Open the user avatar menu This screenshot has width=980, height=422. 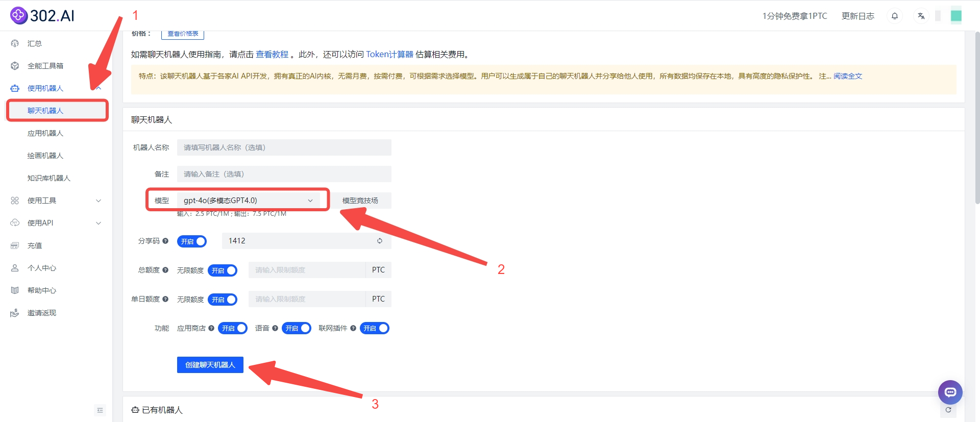956,16
